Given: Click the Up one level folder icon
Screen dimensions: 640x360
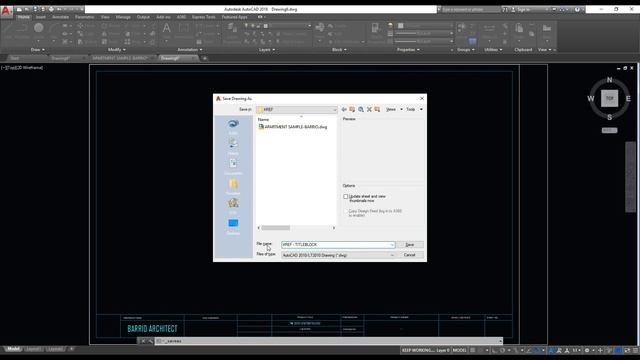Looking at the screenshot, I should (x=352, y=109).
